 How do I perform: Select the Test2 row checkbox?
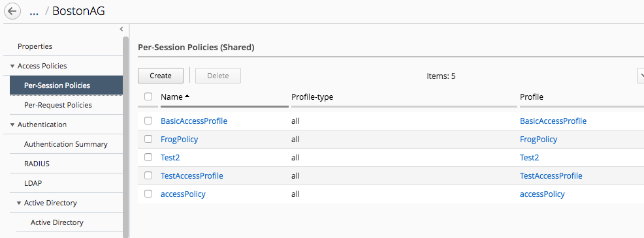click(x=148, y=157)
